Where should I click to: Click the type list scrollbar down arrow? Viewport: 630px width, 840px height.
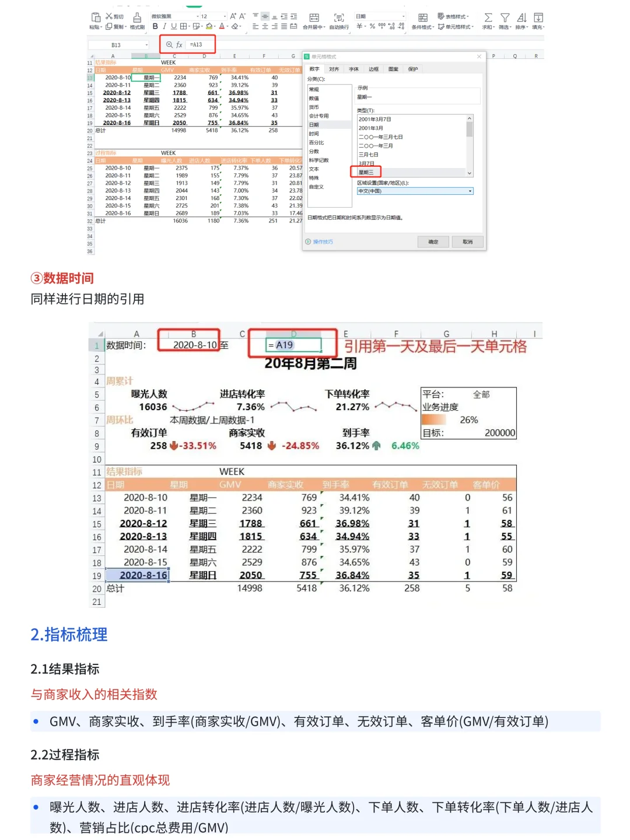pyautogui.click(x=470, y=173)
